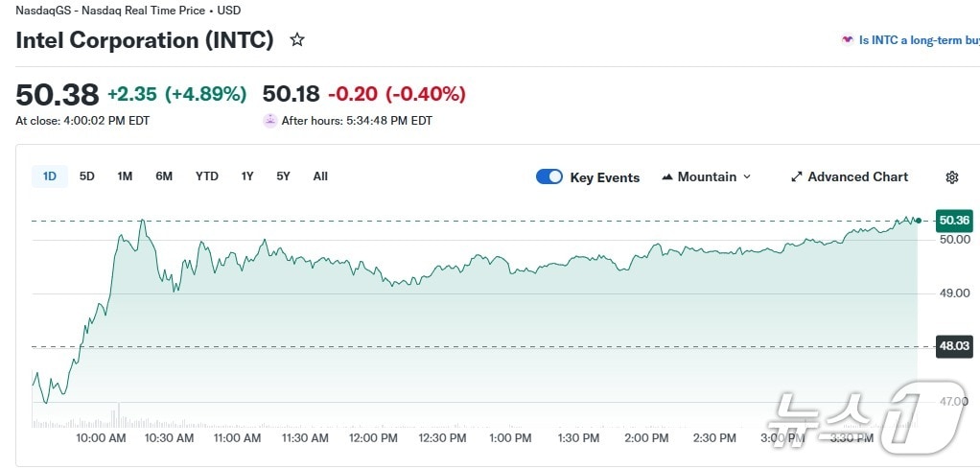Show year-to-date YTD chart
Image resolution: width=980 pixels, height=469 pixels.
[207, 176]
